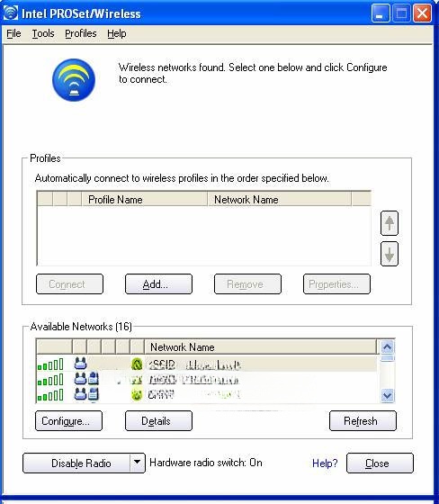This screenshot has width=439, height=504.
Task: Click the Intel PROSet/Wireless title bar icon
Action: coord(11,13)
